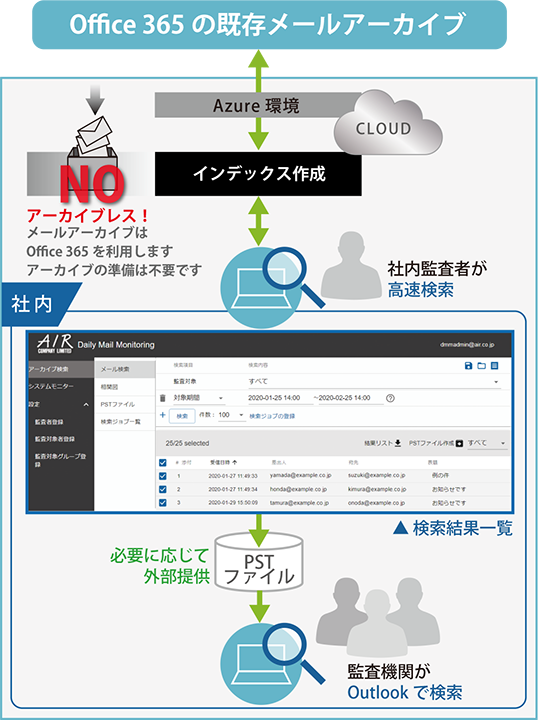
Task: Switch to the PSTファイル tab
Action: click(x=125, y=405)
